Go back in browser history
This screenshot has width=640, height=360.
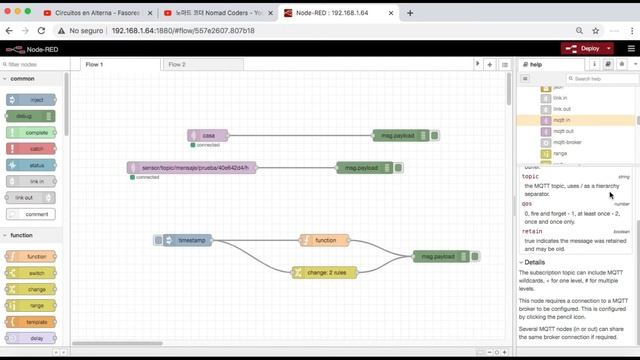[x=9, y=31]
